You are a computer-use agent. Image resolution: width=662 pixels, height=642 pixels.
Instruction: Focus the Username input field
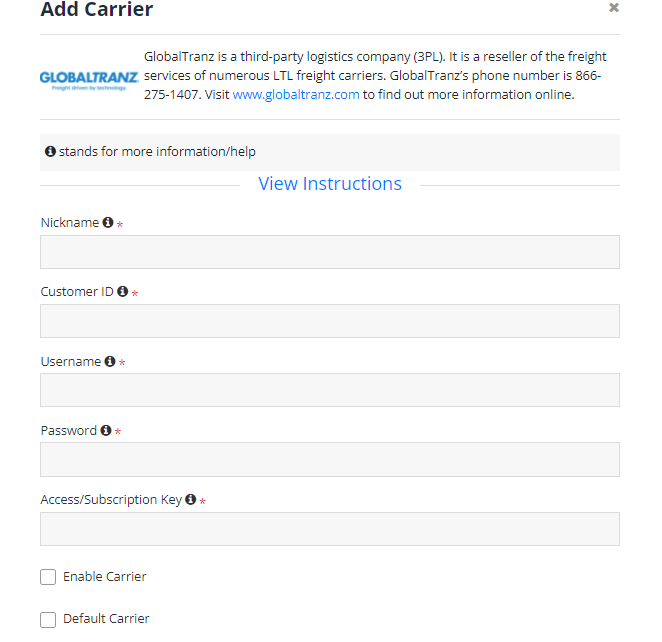click(330, 390)
